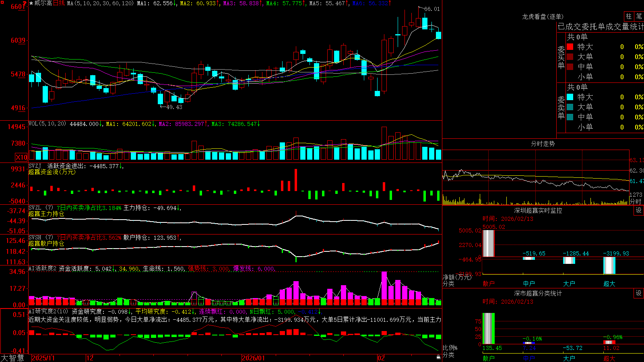The image size is (644, 362).
Task: Open 设 settings of 深市超赢分类统计 panel
Action: click(639, 293)
